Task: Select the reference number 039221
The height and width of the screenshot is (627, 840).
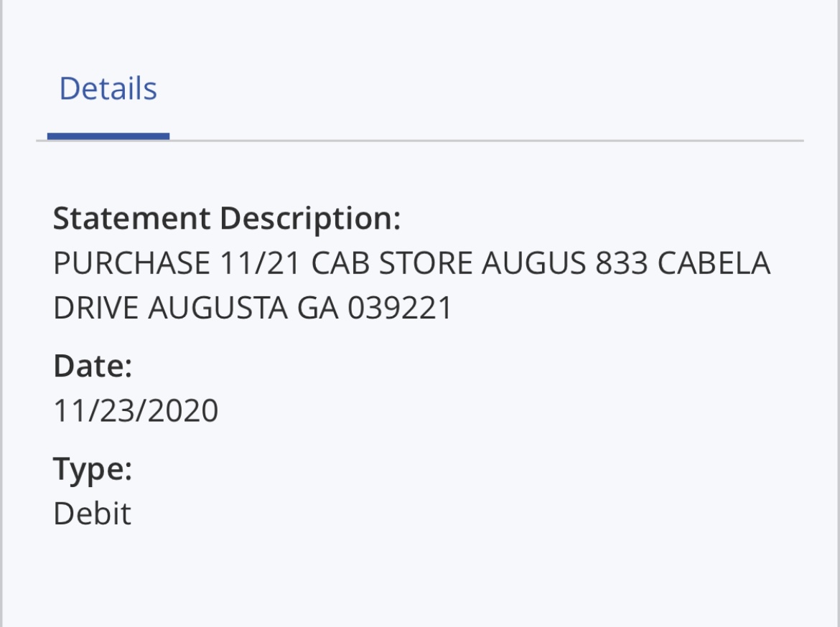Action: coord(400,308)
